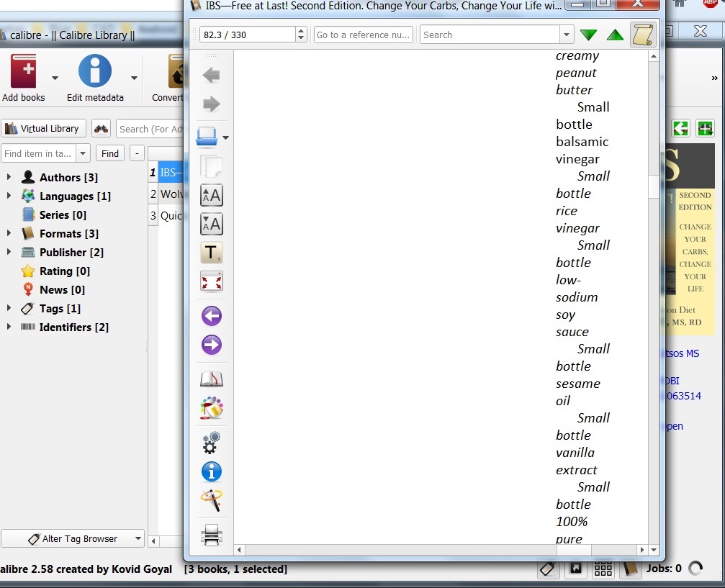Open viewer Preferences gear icon

211,443
